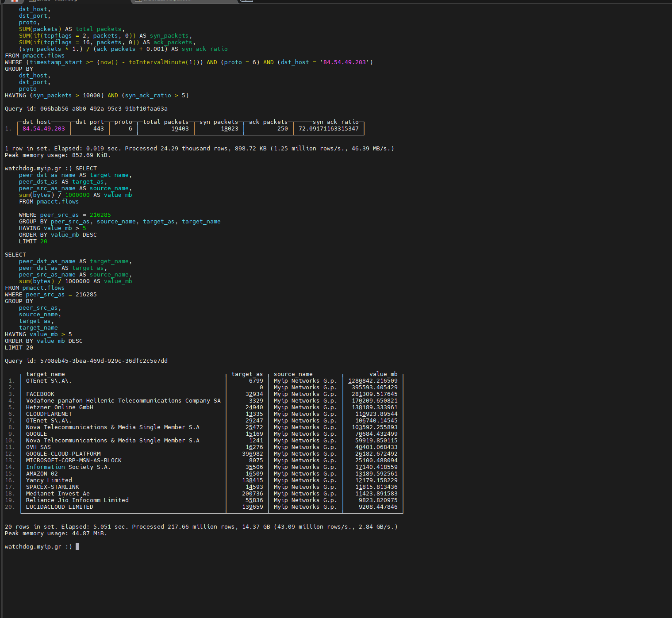This screenshot has width=672, height=618.
Task: Select target_as value 1241
Action: [256, 441]
